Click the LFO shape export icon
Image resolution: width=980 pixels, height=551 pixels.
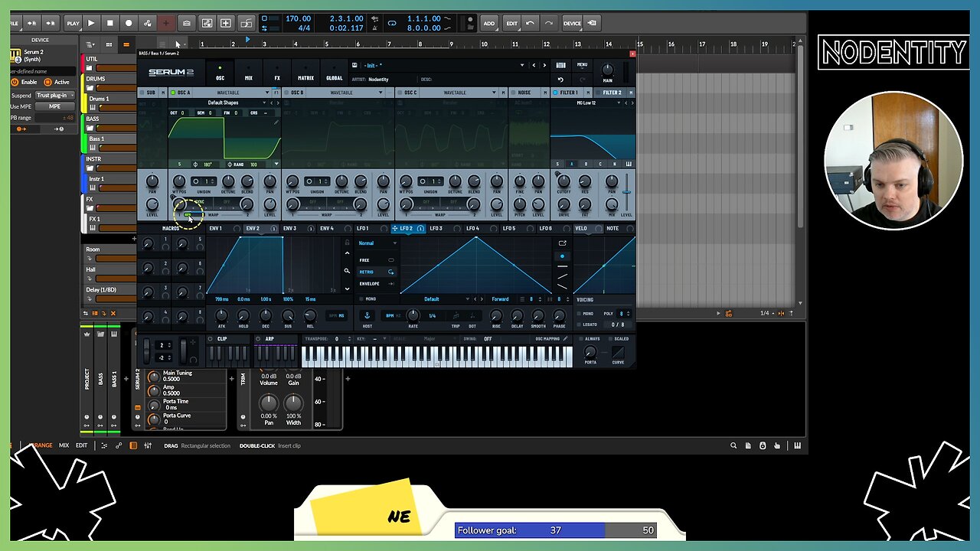(x=562, y=243)
